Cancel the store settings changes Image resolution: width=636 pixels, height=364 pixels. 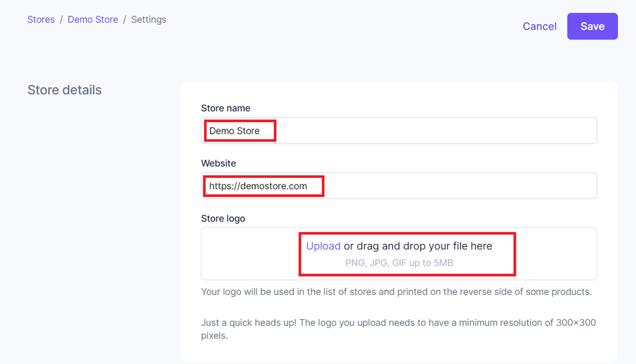[x=539, y=26]
